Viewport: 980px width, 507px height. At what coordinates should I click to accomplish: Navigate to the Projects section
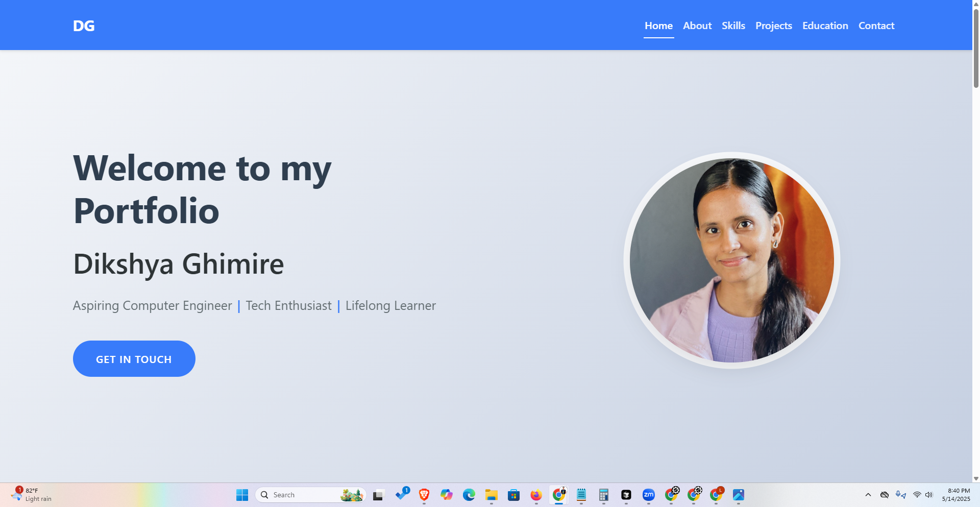[773, 26]
